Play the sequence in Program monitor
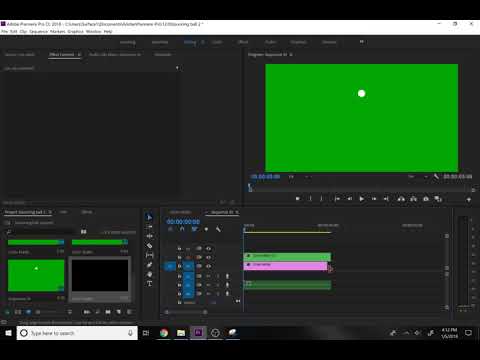Viewport: 480px width, 360px height. pyautogui.click(x=362, y=199)
